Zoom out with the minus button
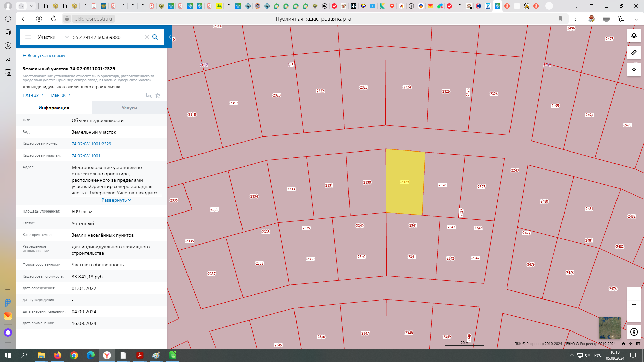Screen dimensions: 644x362 pyautogui.click(x=634, y=315)
